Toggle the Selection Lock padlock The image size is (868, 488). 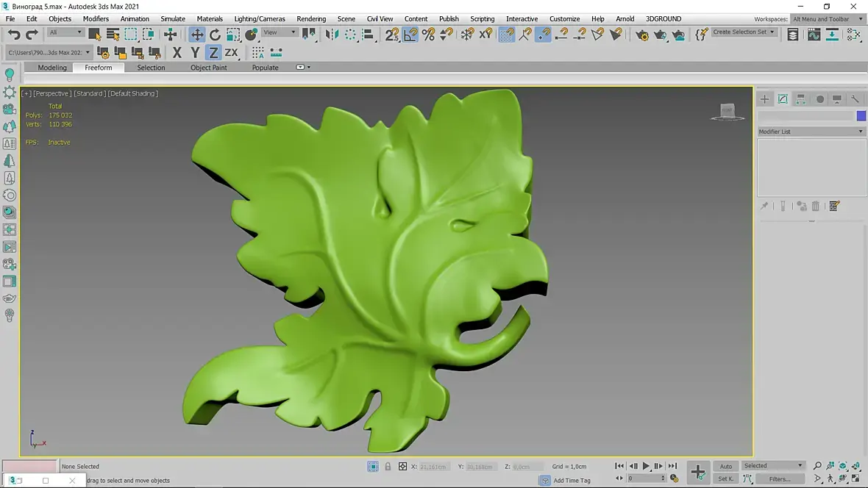(388, 467)
